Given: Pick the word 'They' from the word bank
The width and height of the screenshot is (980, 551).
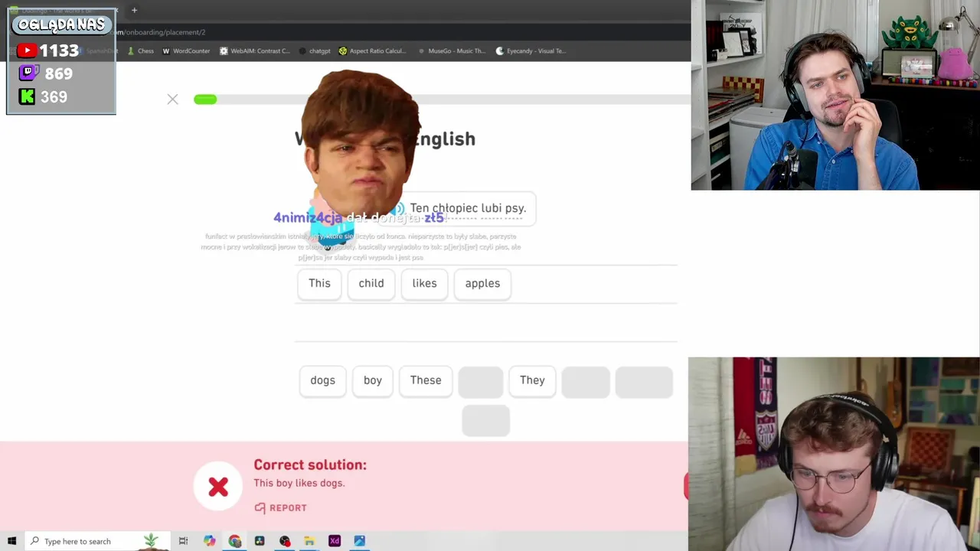Looking at the screenshot, I should pyautogui.click(x=532, y=381).
